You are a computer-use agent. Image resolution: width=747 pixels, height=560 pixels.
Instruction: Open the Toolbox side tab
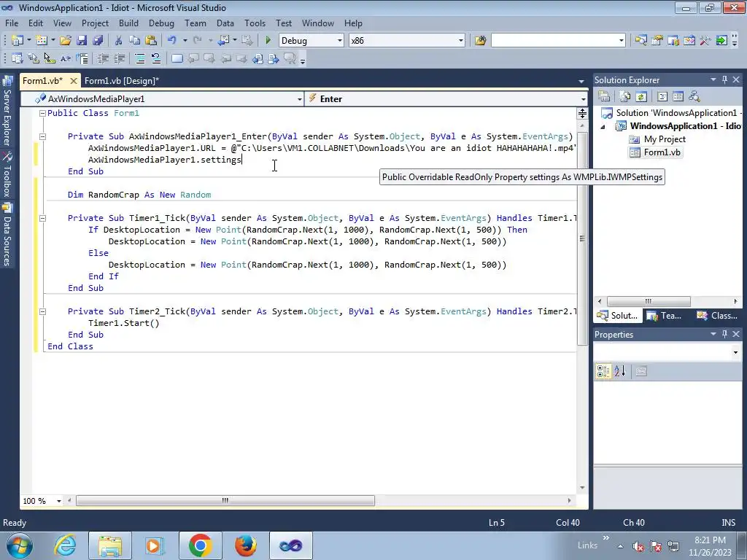(x=7, y=175)
